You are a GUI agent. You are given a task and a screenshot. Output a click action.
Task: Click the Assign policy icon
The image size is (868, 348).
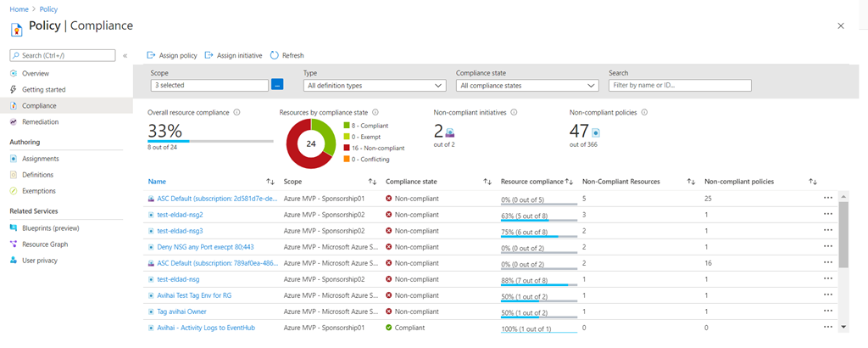pyautogui.click(x=151, y=55)
